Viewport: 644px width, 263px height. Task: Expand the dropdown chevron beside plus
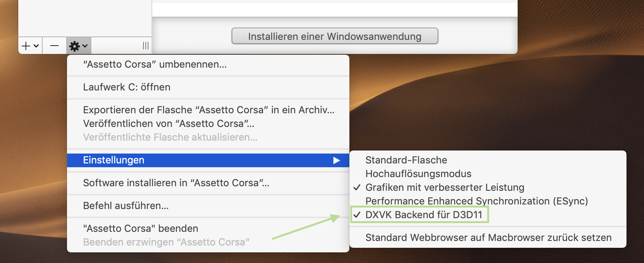pos(36,46)
